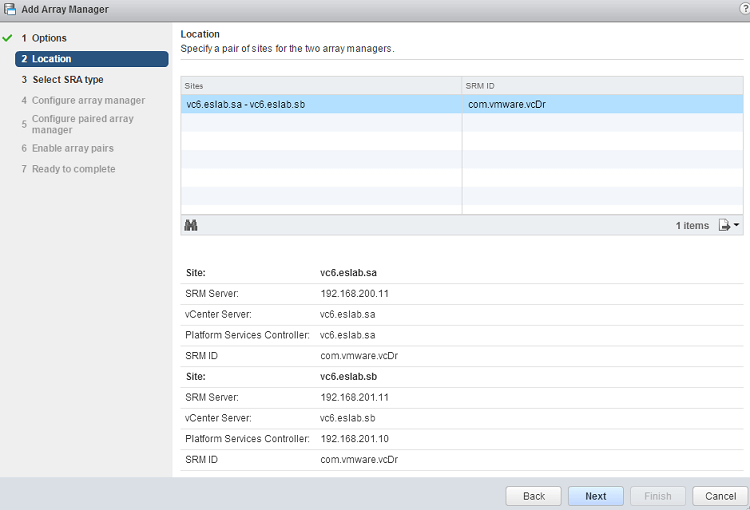Image resolution: width=750 pixels, height=510 pixels.
Task: Jump to step 7 Ready to complete
Action: [73, 169]
